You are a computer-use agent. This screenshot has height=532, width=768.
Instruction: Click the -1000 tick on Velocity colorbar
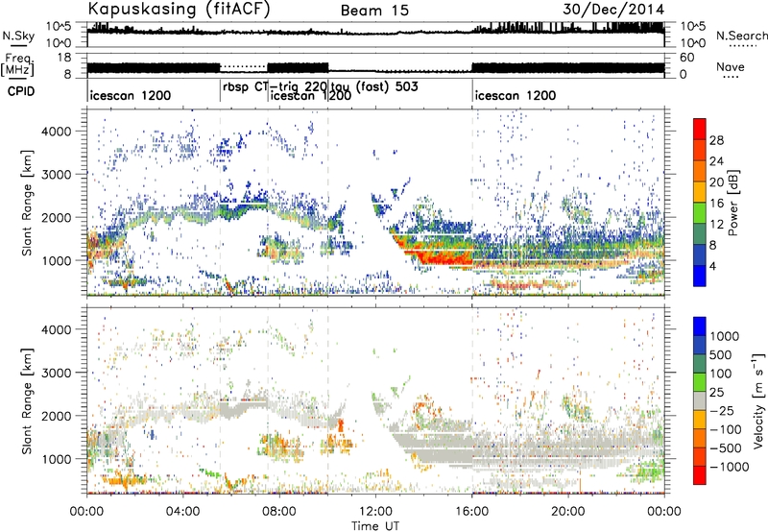[730, 467]
